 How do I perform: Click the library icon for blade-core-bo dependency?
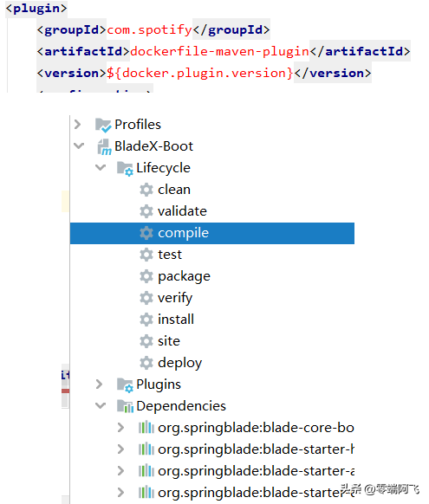[146, 428]
